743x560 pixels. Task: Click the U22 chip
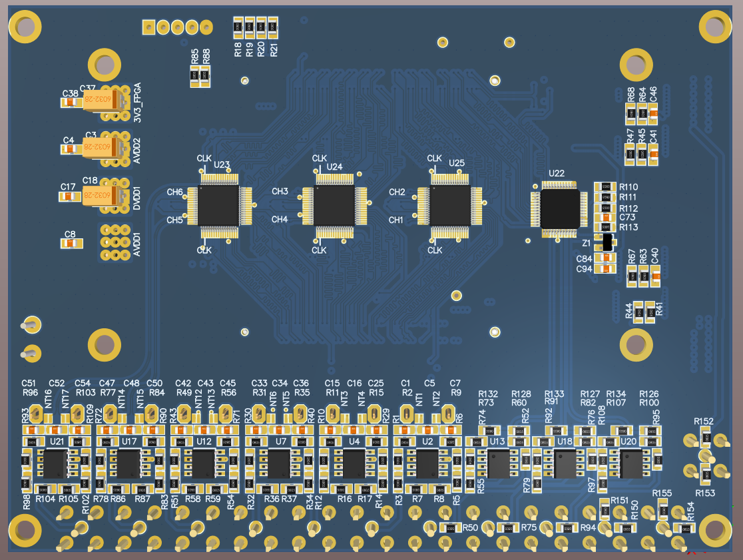tap(560, 209)
